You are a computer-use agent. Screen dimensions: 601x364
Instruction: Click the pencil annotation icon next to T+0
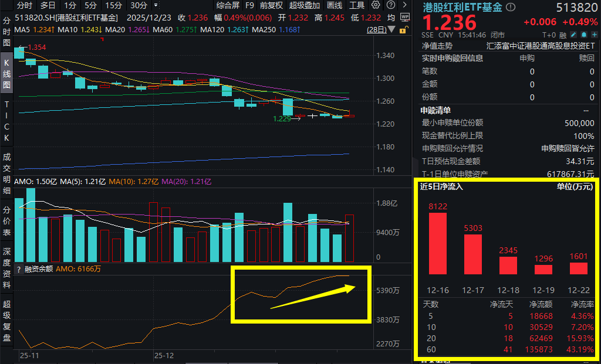click(x=573, y=35)
